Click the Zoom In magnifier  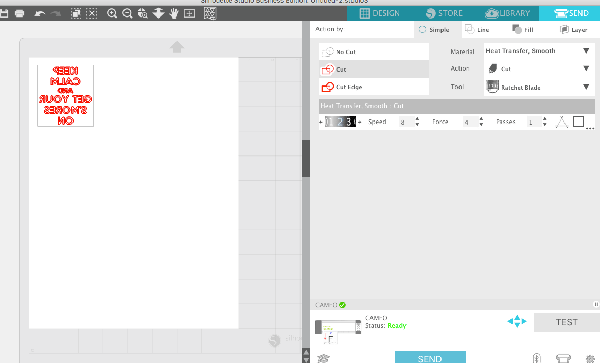point(112,14)
